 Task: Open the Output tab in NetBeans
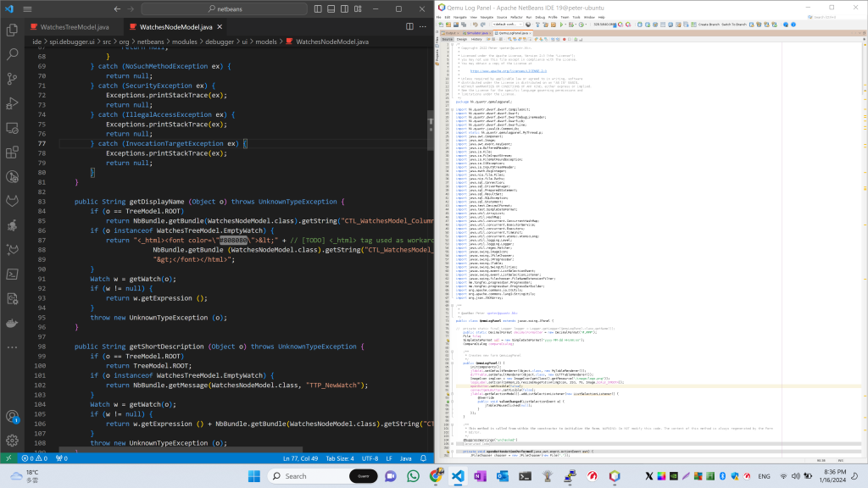pyautogui.click(x=451, y=33)
